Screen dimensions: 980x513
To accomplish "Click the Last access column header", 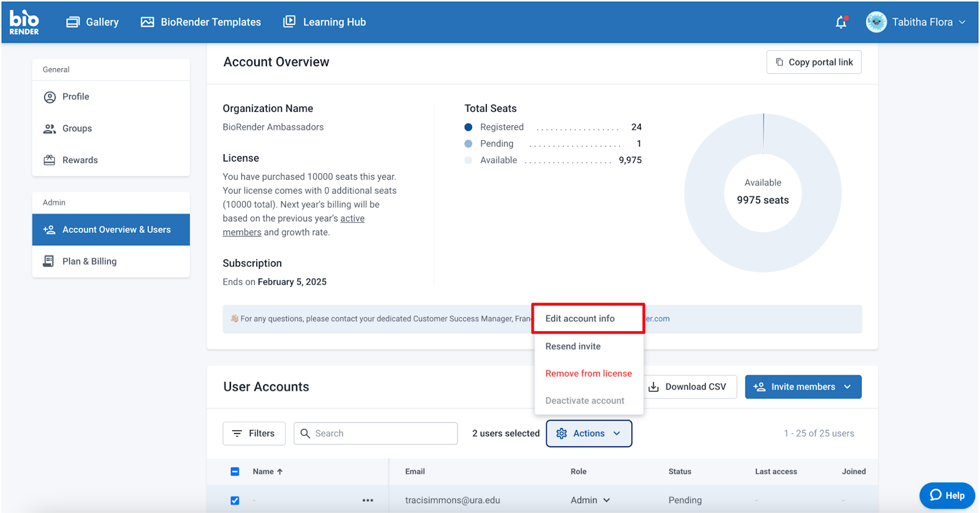I will coord(776,471).
